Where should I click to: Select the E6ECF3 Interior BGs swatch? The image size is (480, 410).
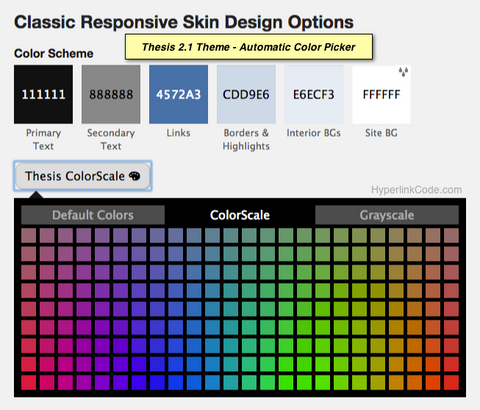tap(314, 94)
